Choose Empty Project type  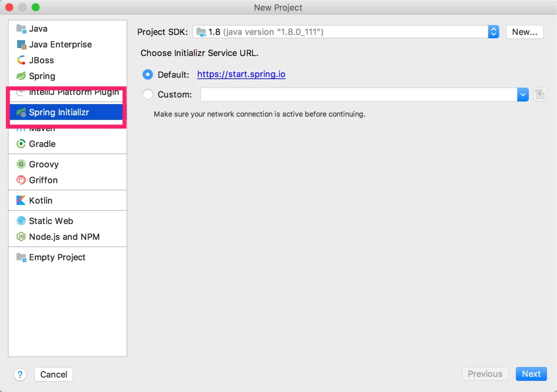[x=68, y=257]
